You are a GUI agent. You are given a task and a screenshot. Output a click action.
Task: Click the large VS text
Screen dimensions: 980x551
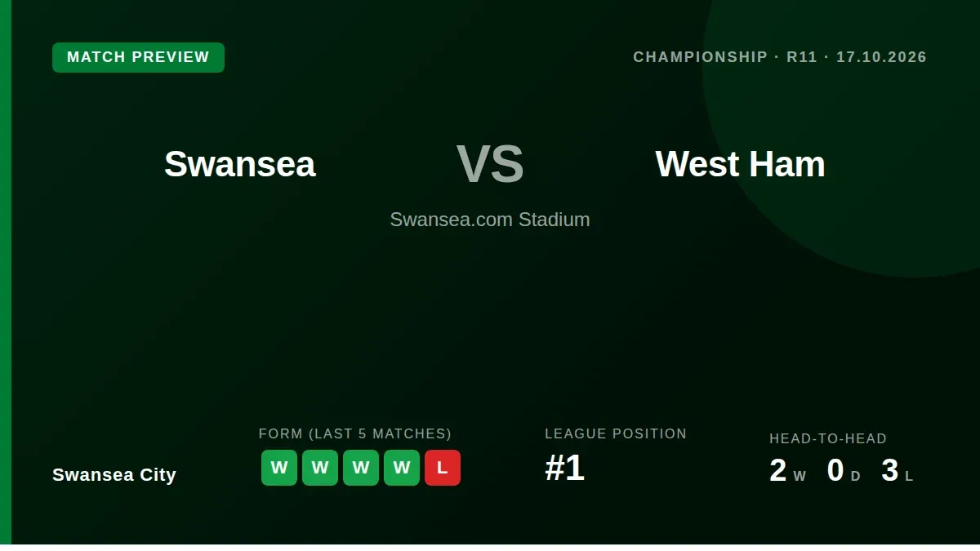[x=490, y=164]
